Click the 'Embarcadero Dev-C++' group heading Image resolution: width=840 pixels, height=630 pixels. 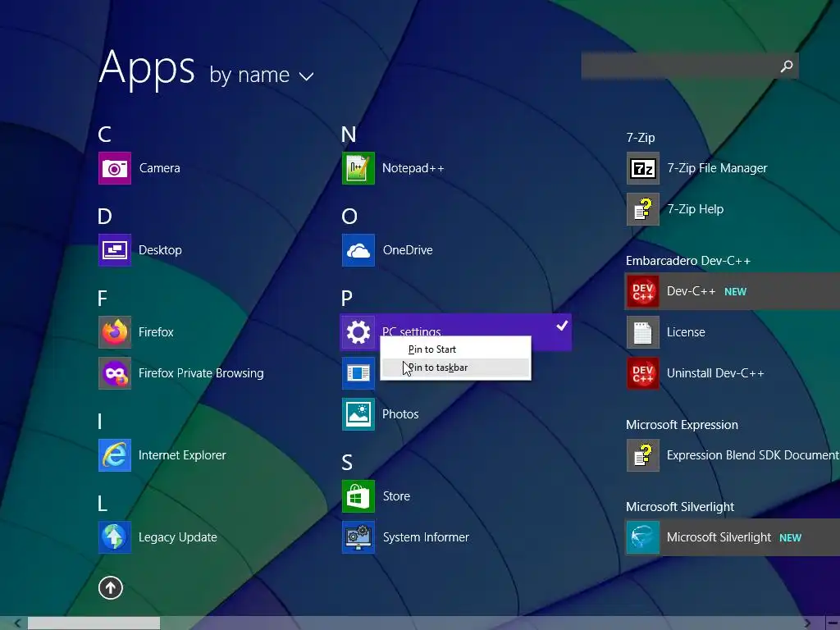tap(688, 261)
